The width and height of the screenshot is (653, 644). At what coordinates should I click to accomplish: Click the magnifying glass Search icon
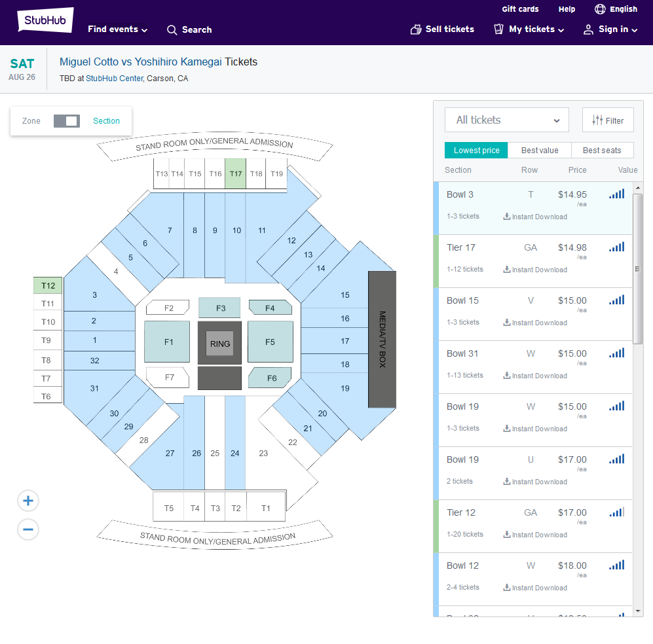point(172,30)
